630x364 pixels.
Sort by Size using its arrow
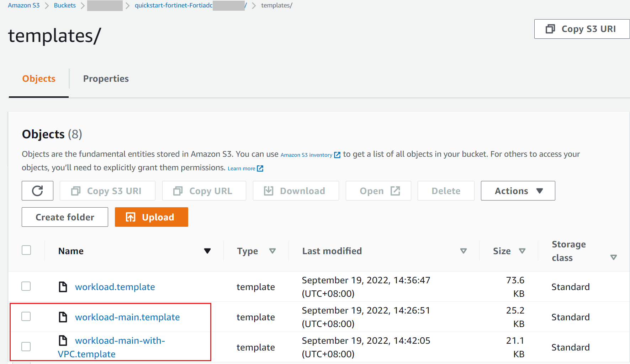tap(522, 251)
